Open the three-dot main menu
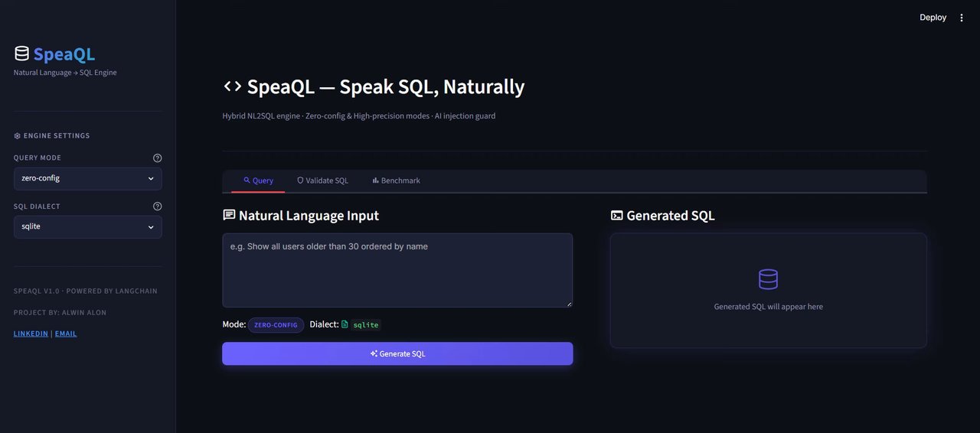The width and height of the screenshot is (980, 433). [962, 18]
